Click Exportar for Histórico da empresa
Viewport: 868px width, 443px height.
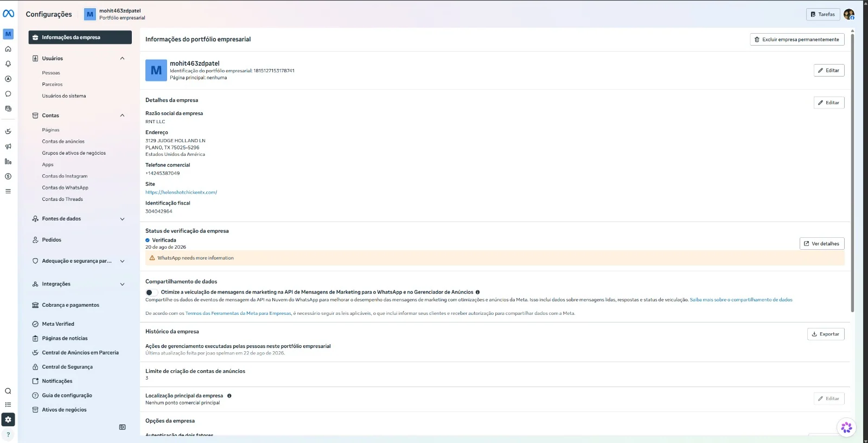pos(826,334)
